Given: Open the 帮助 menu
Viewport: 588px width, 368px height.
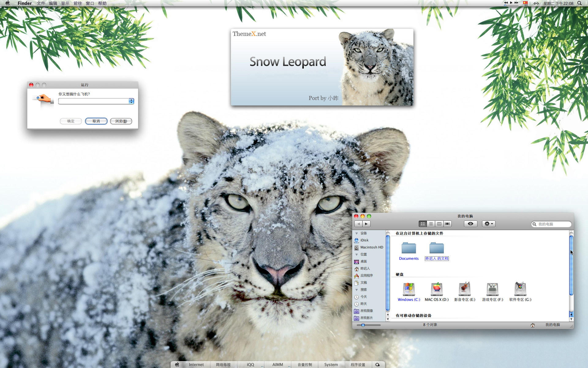Looking at the screenshot, I should point(102,3).
